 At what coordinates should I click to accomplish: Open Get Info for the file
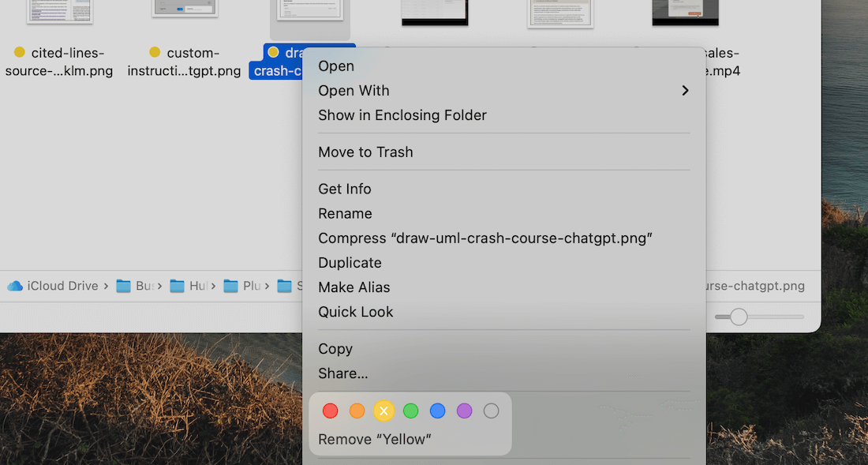tap(345, 189)
